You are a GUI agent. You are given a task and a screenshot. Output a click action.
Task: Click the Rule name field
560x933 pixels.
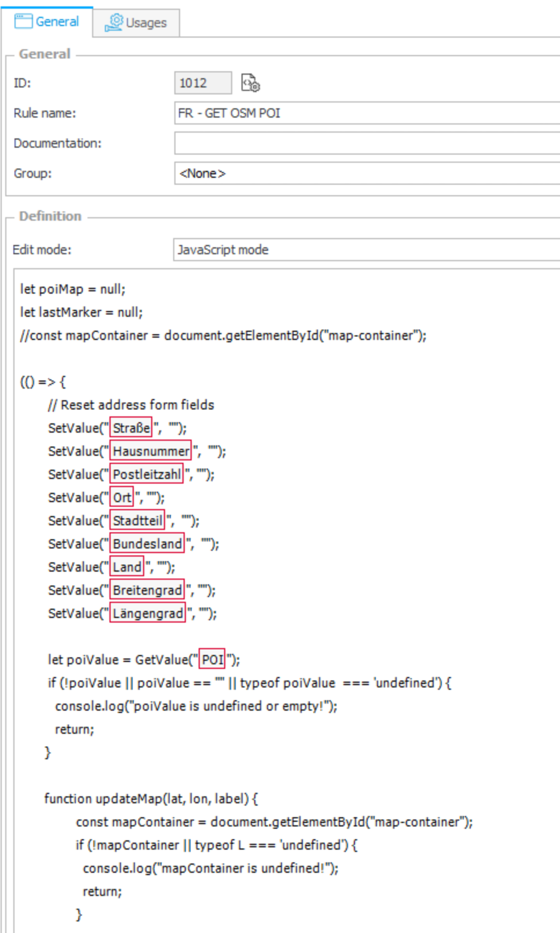click(x=367, y=113)
